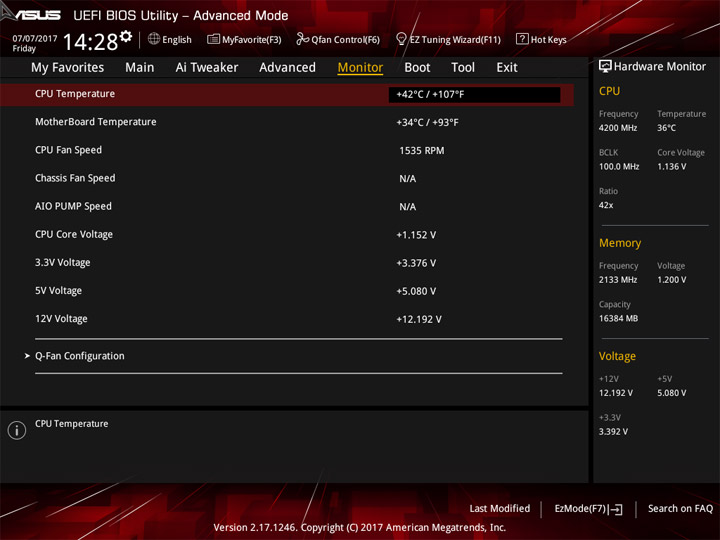Open the Exit tab
The height and width of the screenshot is (540, 720).
(x=506, y=68)
